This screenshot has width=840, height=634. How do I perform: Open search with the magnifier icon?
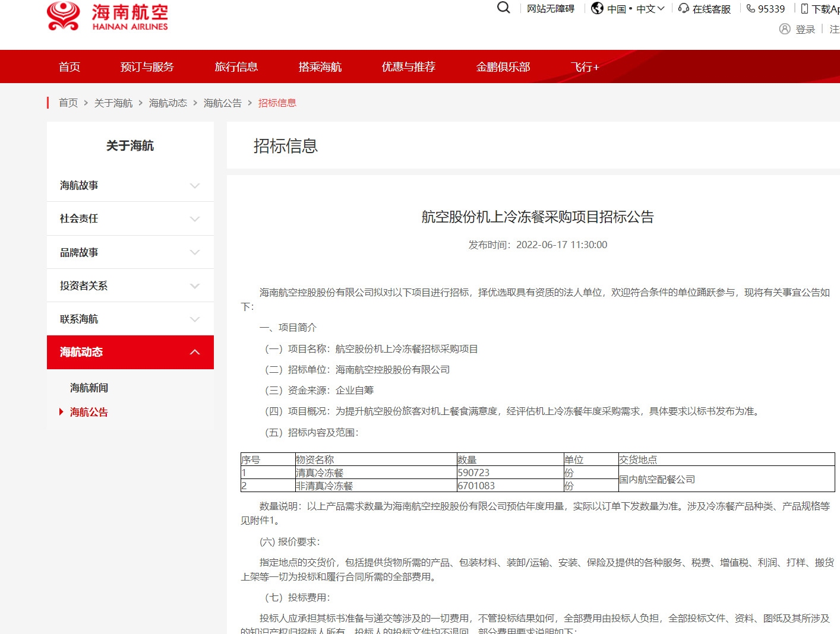pos(503,8)
